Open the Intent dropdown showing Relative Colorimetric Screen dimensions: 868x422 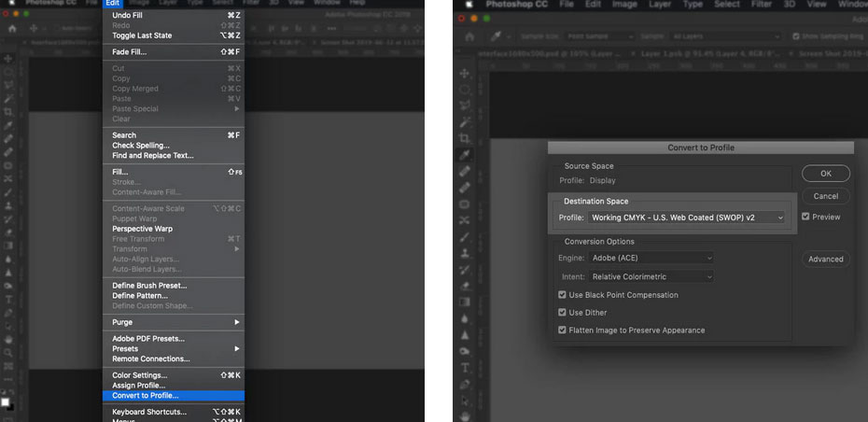pyautogui.click(x=651, y=276)
